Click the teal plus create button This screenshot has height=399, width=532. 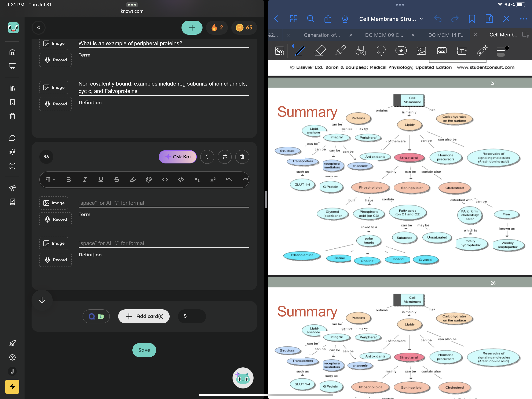[192, 28]
